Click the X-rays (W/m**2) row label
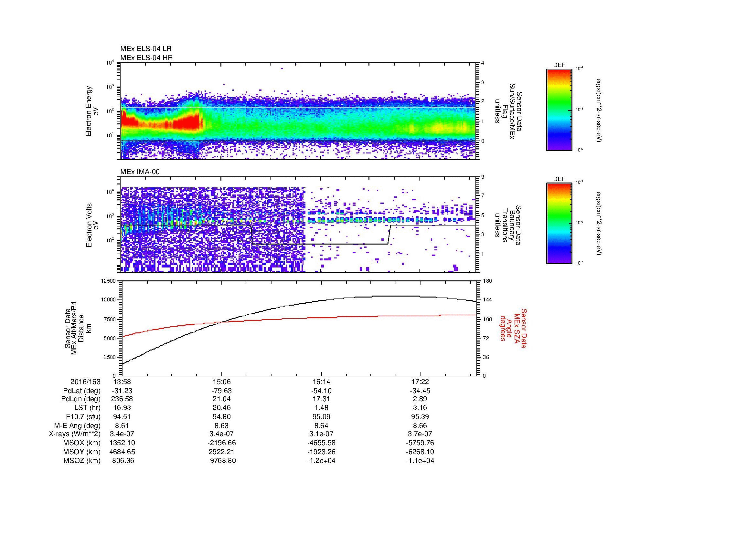 [x=75, y=434]
